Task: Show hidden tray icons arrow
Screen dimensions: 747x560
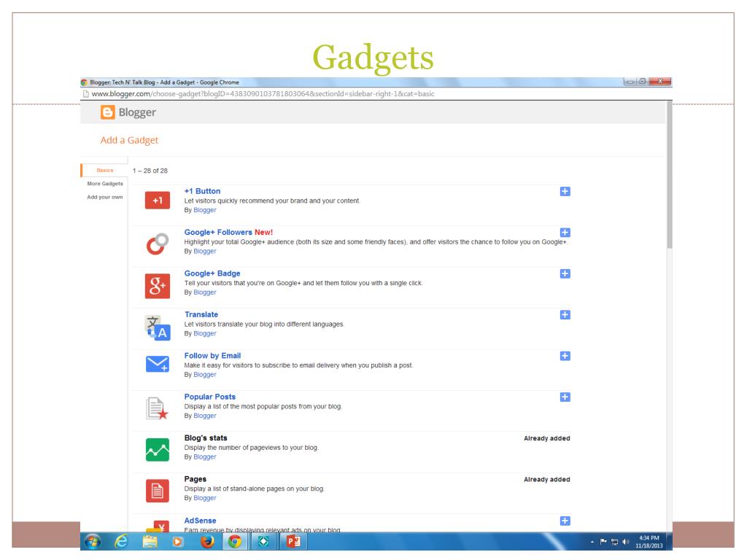Action: (592, 542)
